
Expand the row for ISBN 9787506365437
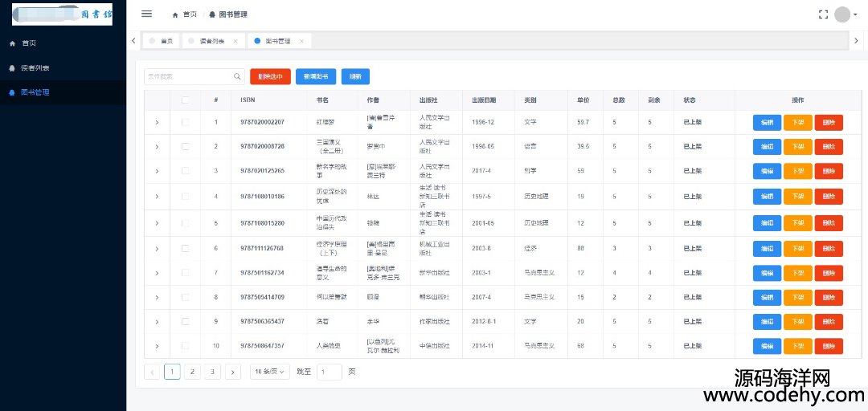[157, 322]
